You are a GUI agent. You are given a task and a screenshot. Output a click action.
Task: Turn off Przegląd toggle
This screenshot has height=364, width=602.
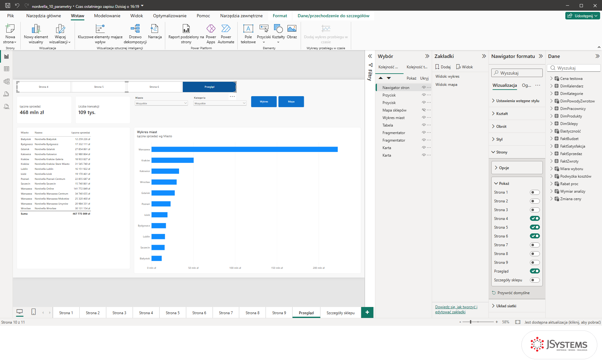(535, 271)
